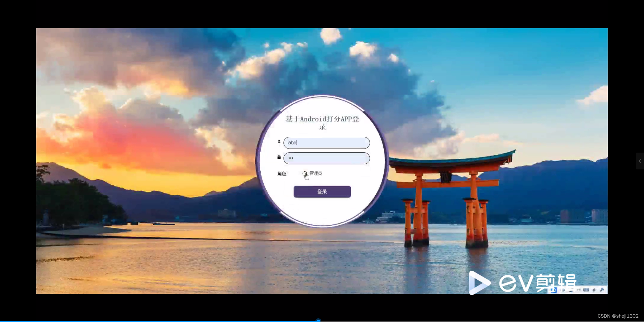
Task: Click the 基于Android打分APP登录 title text
Action: click(x=322, y=123)
